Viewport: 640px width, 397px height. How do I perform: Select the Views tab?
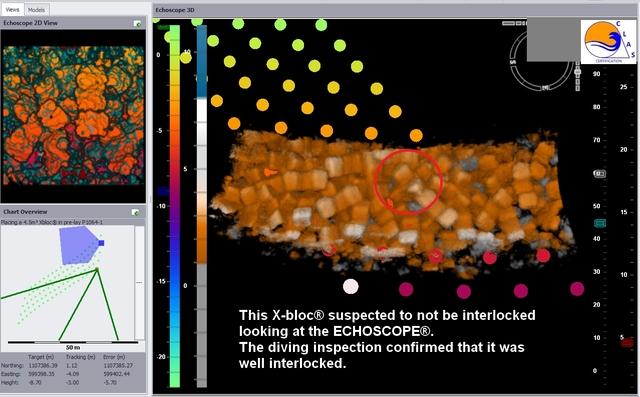pos(12,9)
